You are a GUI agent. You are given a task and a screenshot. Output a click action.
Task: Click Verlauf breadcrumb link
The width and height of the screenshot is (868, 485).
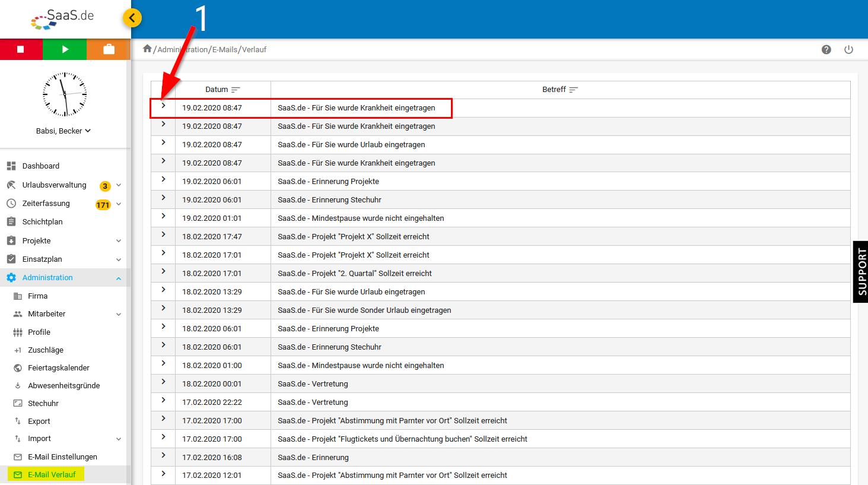254,49
